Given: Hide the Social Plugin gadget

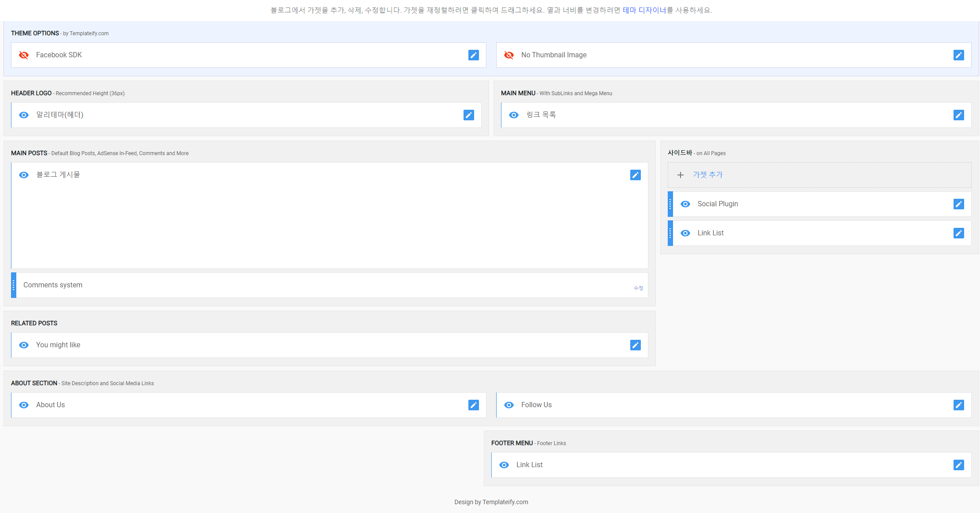Looking at the screenshot, I should click(685, 204).
